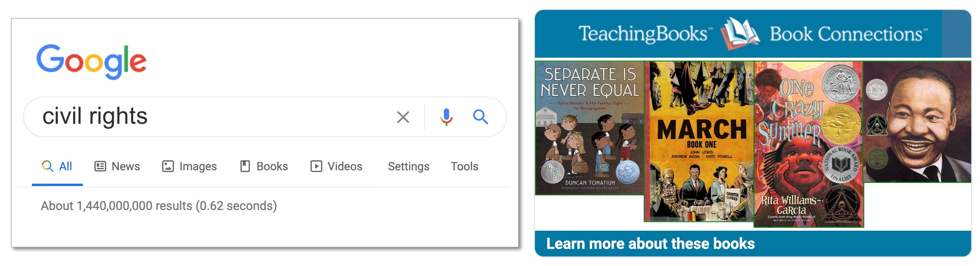Screen dimensions: 980x266
Task: Switch to the Videos tab
Action: tap(345, 167)
